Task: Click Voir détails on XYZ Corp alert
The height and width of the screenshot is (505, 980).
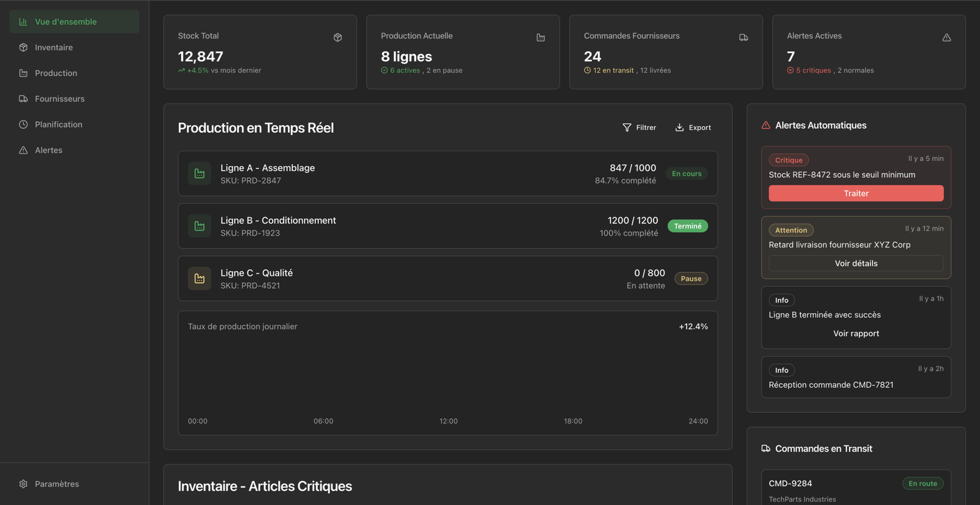Action: click(x=856, y=264)
